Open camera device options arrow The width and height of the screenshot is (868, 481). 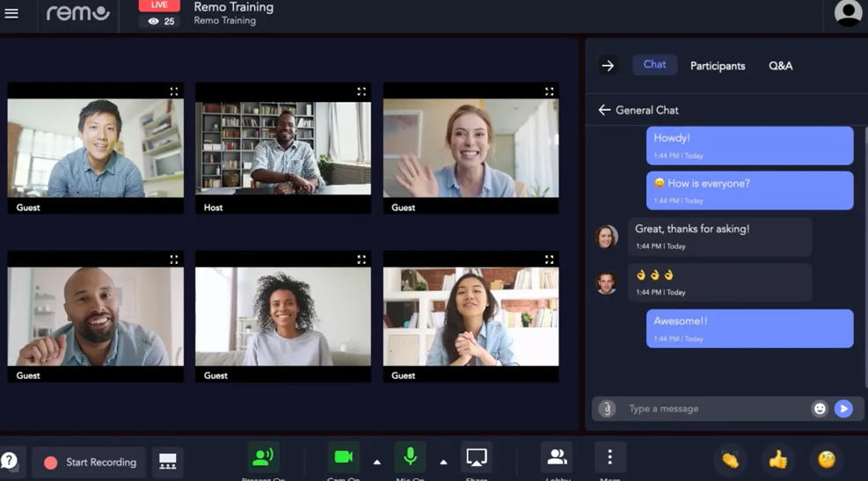click(x=377, y=463)
